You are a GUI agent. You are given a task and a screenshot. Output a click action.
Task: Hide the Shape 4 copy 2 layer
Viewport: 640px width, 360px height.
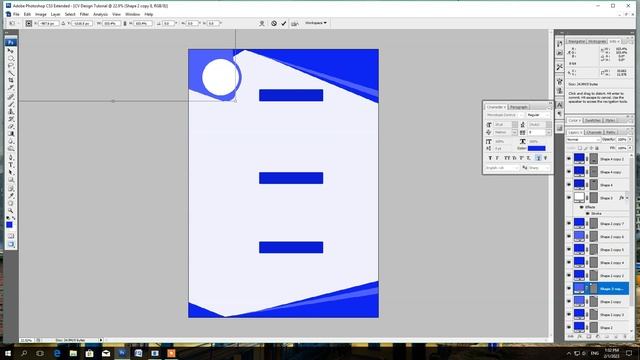[569, 159]
